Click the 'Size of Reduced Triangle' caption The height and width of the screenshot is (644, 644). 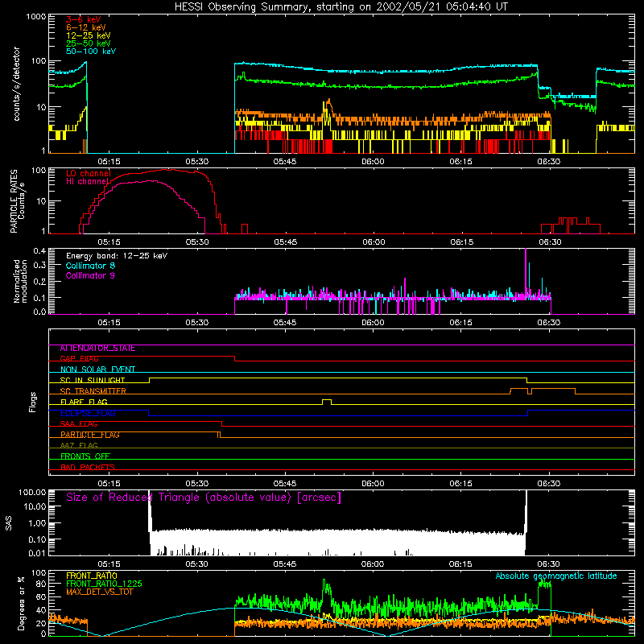[x=204, y=497]
